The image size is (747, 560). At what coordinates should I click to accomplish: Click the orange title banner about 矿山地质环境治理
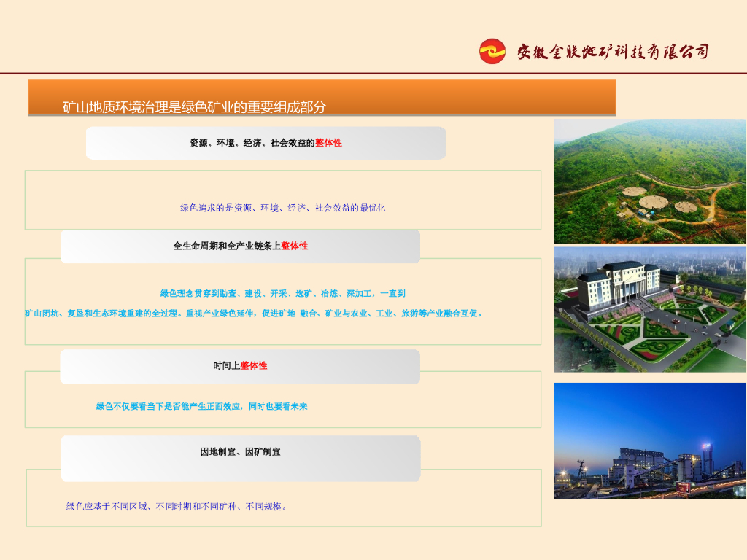point(322,98)
